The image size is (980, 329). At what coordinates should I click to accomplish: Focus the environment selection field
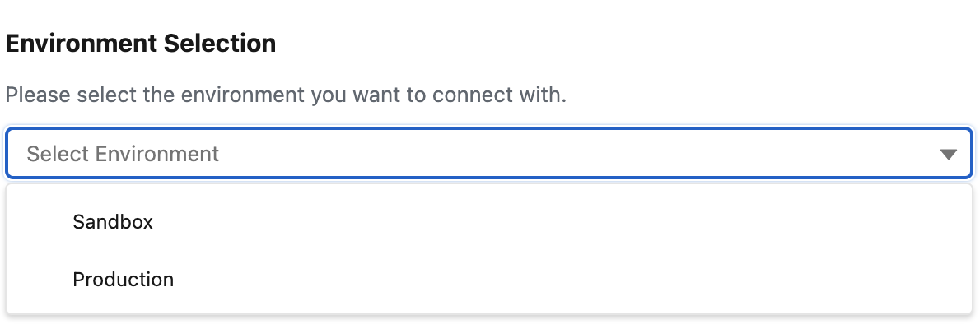(489, 154)
